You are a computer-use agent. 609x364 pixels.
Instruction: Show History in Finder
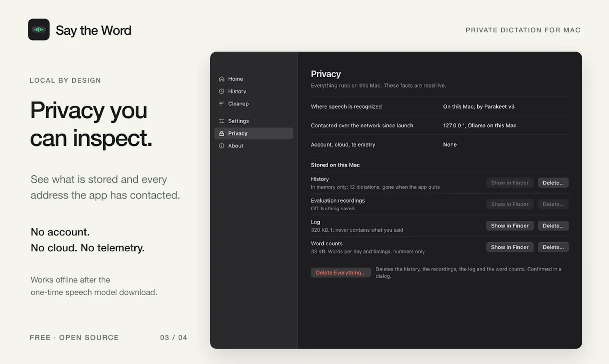pos(510,183)
